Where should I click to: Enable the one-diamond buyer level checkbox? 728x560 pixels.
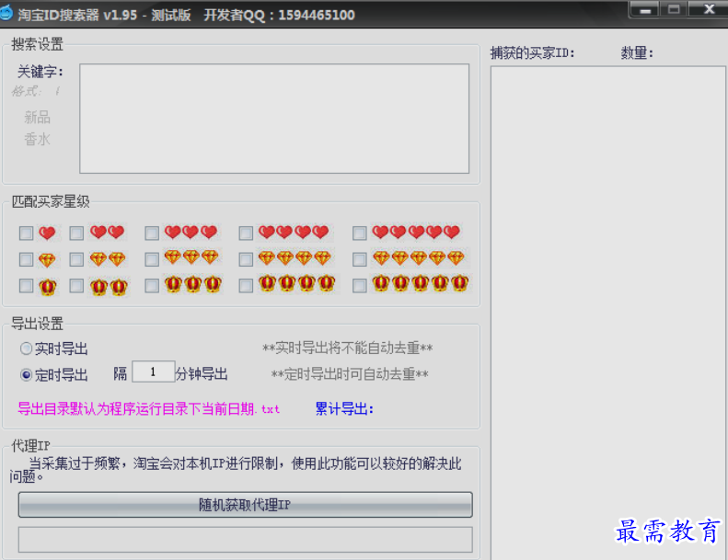(x=26, y=259)
